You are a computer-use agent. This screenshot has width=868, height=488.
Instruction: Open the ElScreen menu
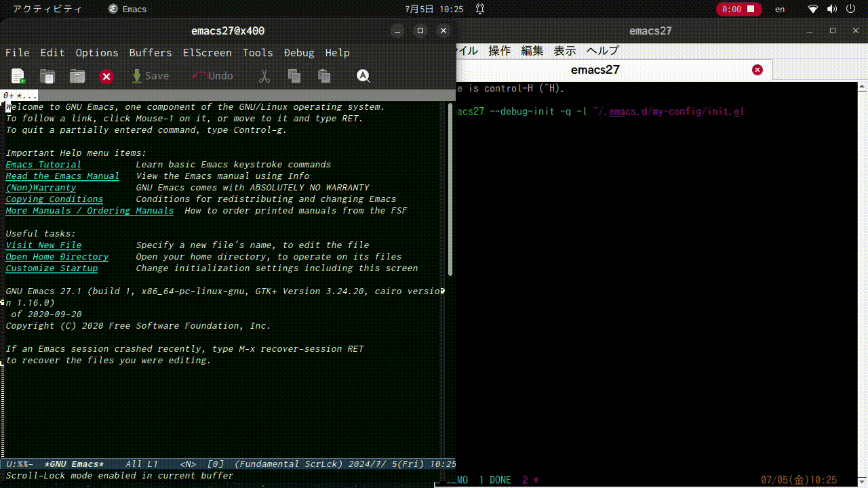tap(207, 53)
